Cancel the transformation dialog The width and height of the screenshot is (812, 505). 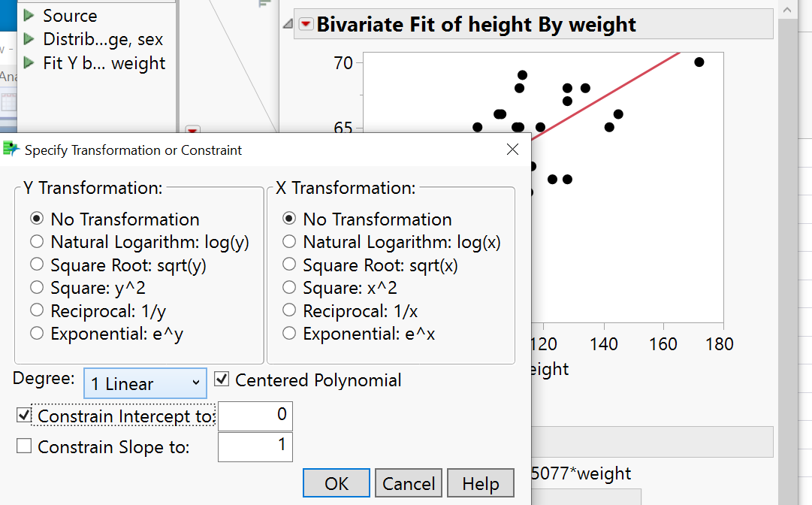(408, 482)
